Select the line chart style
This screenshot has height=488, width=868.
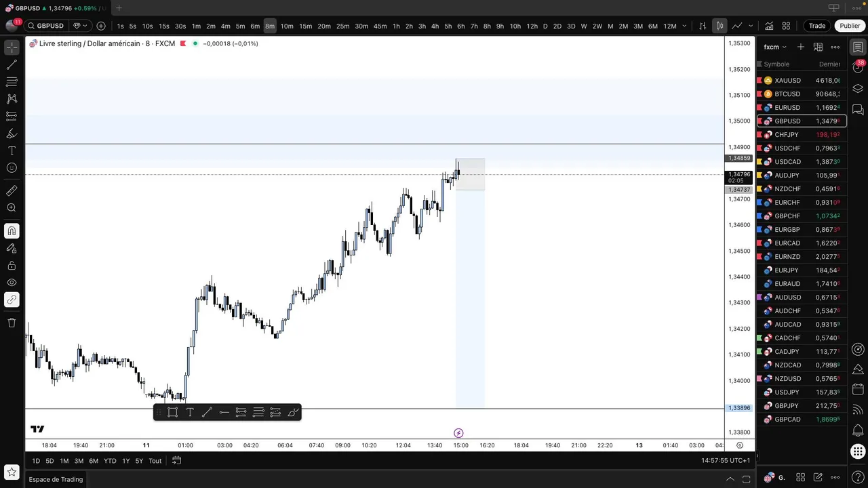click(x=736, y=26)
